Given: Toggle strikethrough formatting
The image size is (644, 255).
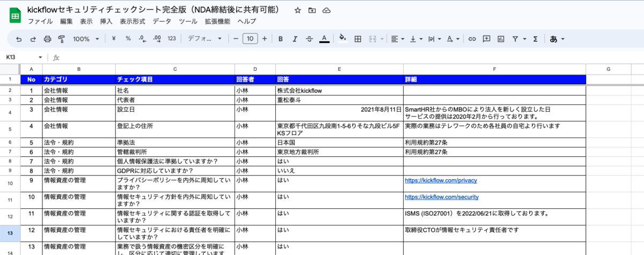Looking at the screenshot, I should click(x=309, y=39).
